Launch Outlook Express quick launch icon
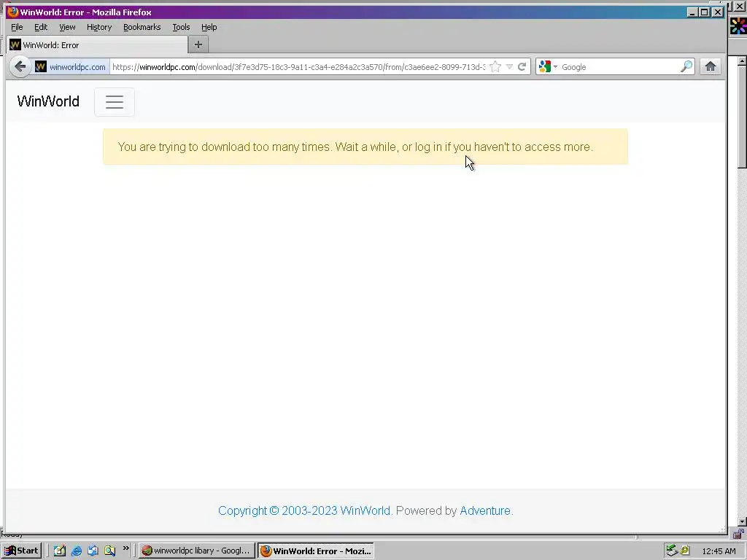Viewport: 747px width, 560px height. pyautogui.click(x=93, y=551)
